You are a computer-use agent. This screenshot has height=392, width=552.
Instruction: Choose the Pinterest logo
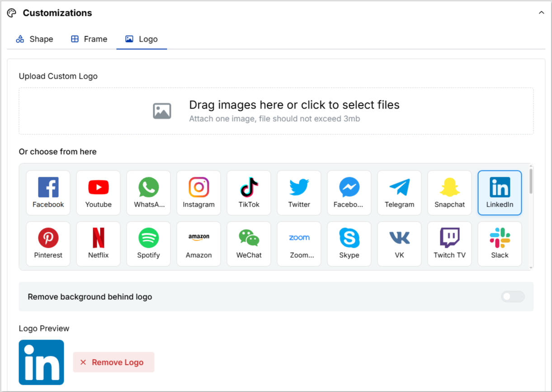click(x=48, y=244)
